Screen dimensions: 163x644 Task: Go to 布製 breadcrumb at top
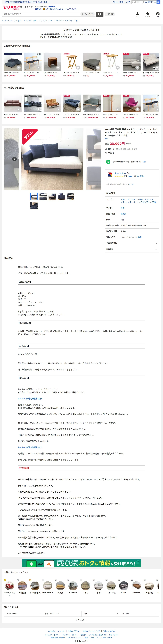tap(76, 21)
